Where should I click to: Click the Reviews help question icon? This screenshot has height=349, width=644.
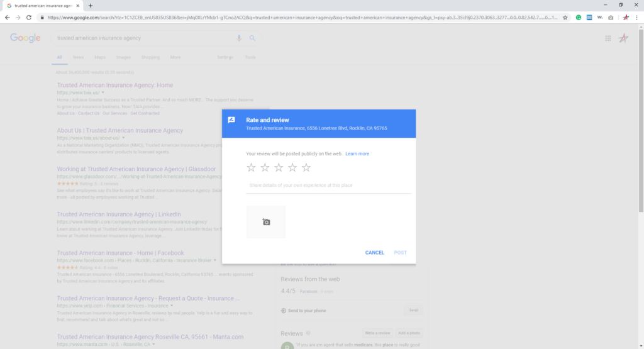[x=308, y=333]
